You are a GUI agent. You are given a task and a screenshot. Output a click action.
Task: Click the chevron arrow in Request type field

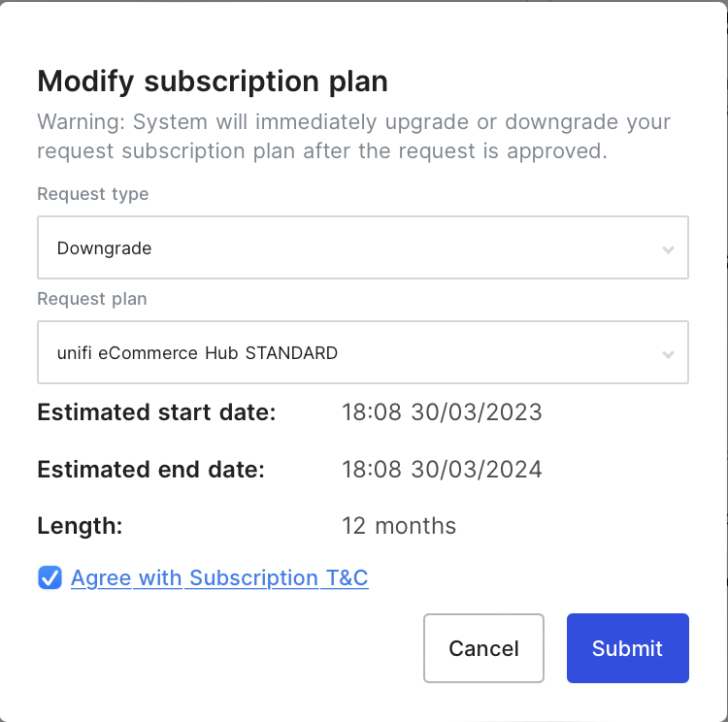[x=668, y=249]
